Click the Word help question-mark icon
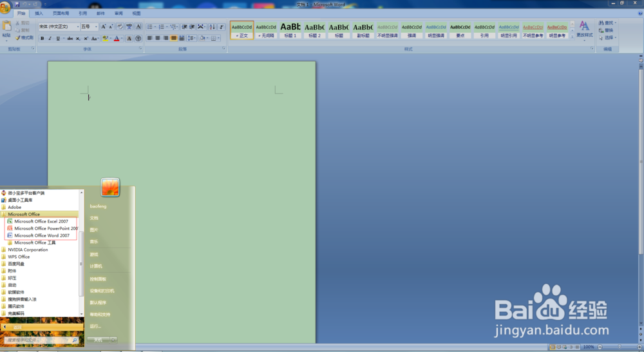This screenshot has width=644, height=352. point(640,14)
